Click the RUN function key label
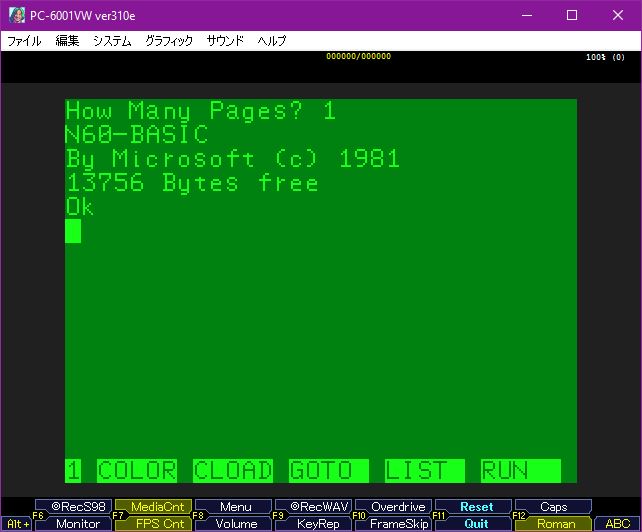Image resolution: width=642 pixels, height=532 pixels. point(520,471)
